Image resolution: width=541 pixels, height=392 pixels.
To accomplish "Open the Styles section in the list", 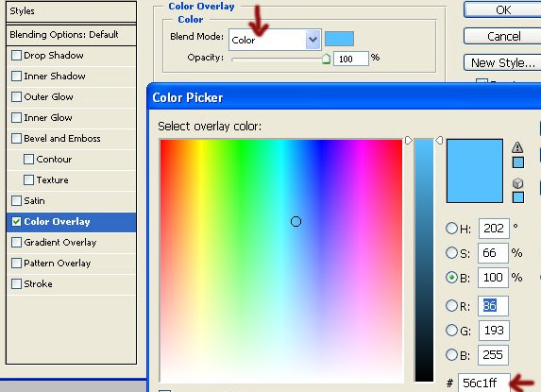I will point(71,11).
